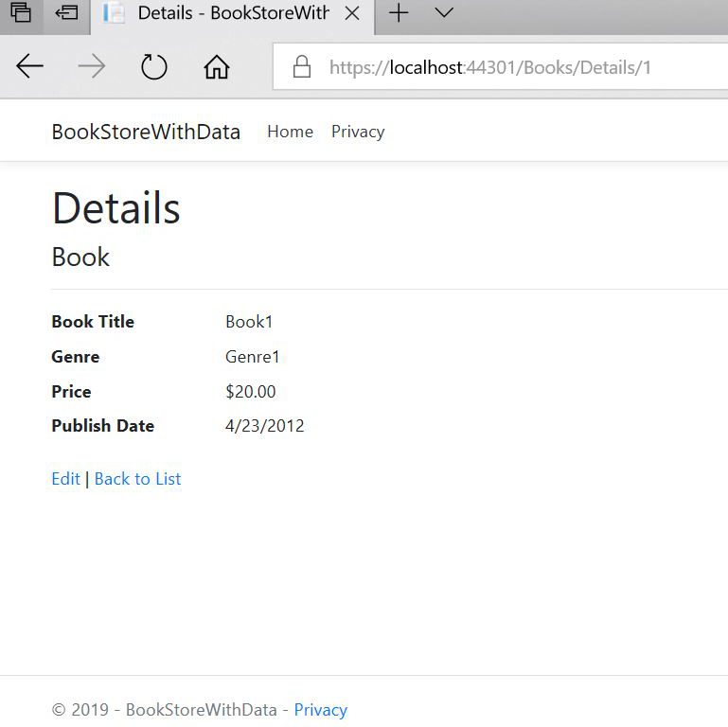The height and width of the screenshot is (727, 728).
Task: Open the footer Privacy link
Action: [x=320, y=710]
